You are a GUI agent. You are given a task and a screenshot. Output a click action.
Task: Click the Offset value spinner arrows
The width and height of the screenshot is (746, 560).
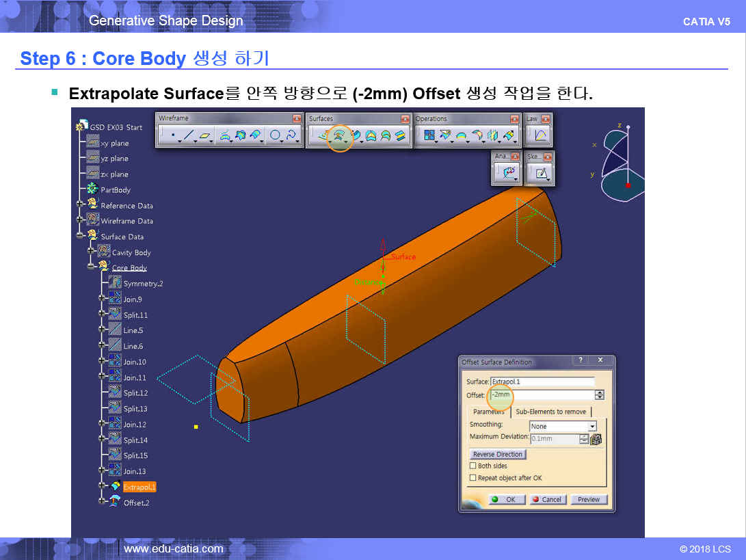point(600,395)
